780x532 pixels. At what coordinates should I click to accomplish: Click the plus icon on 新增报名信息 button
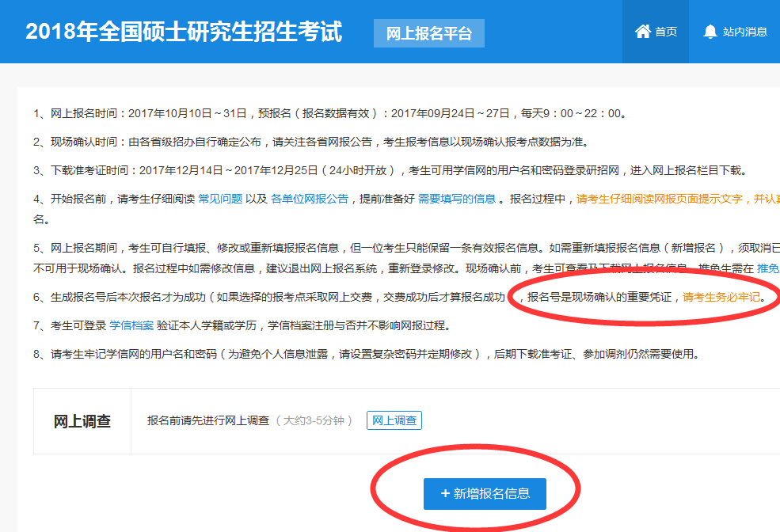coord(445,494)
